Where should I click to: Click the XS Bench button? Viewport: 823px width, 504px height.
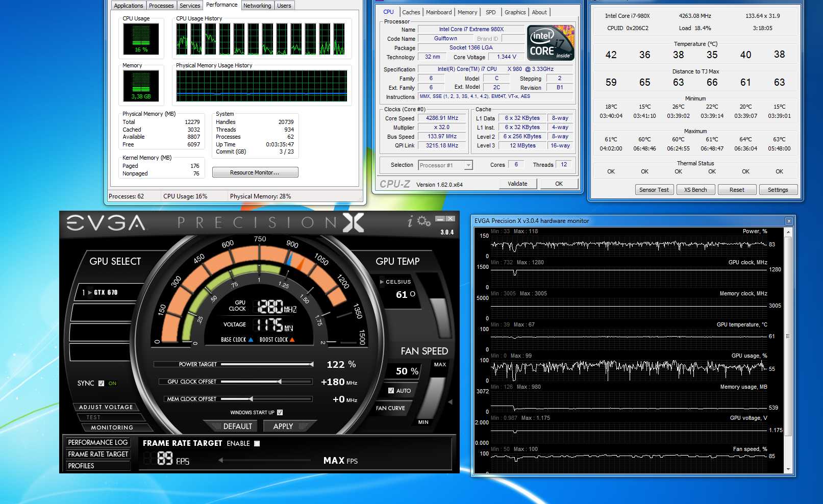click(x=695, y=190)
